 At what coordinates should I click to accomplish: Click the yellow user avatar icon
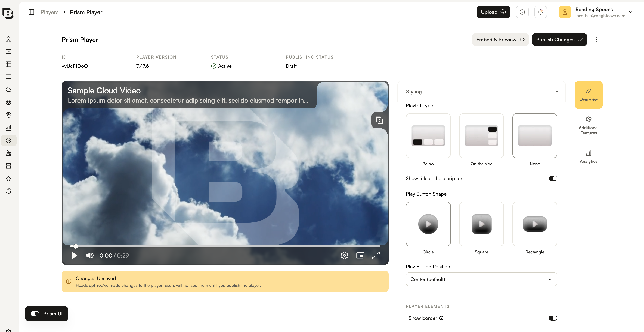click(565, 12)
